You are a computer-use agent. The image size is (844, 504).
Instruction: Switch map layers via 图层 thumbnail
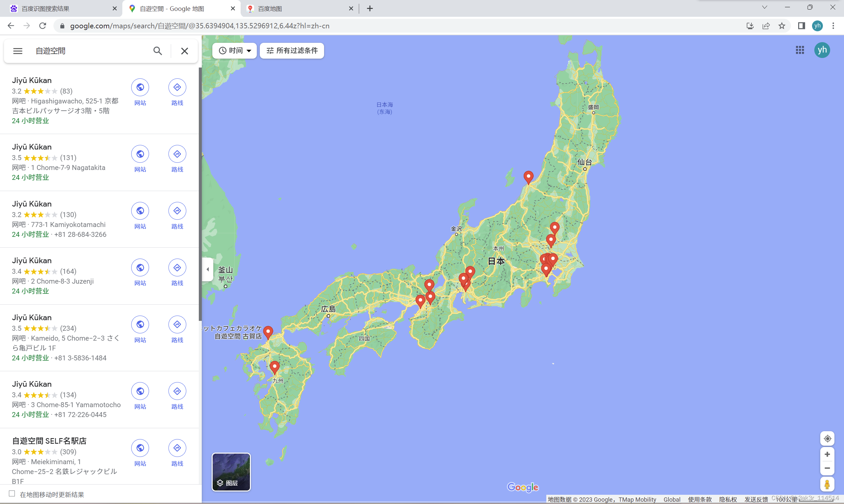click(231, 472)
